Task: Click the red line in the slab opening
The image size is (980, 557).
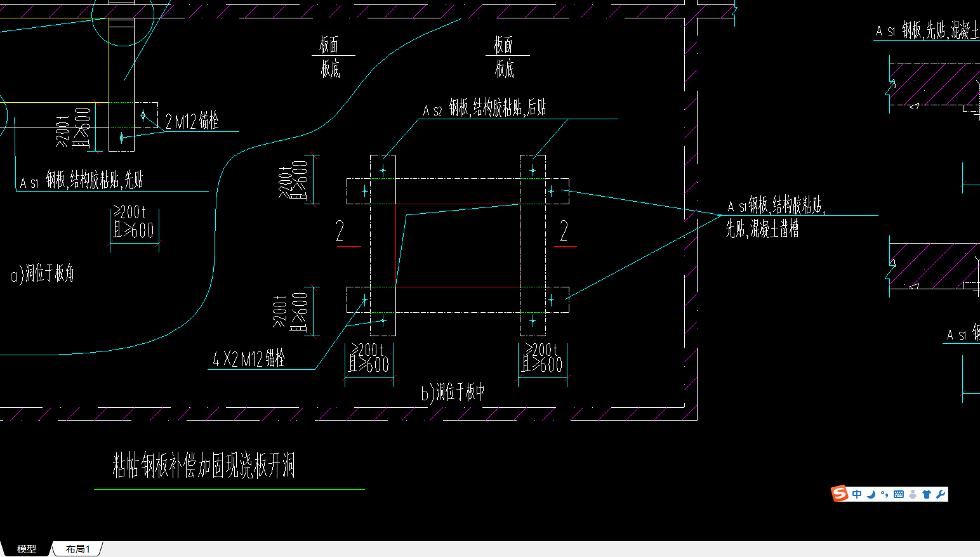Action: click(458, 287)
